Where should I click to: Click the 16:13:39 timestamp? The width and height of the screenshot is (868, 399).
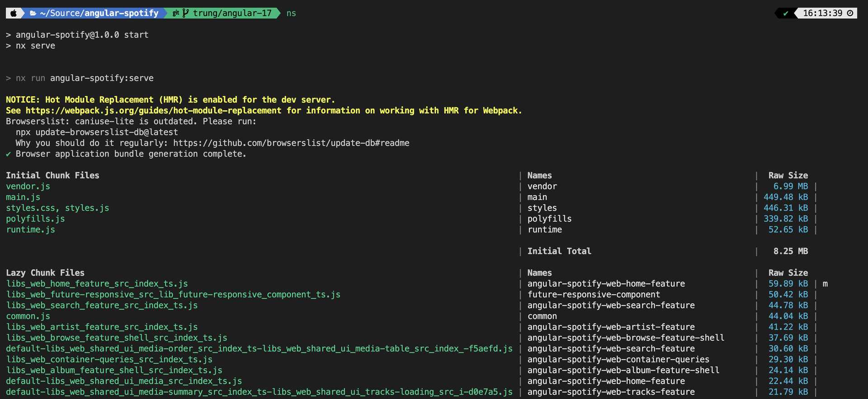click(823, 13)
